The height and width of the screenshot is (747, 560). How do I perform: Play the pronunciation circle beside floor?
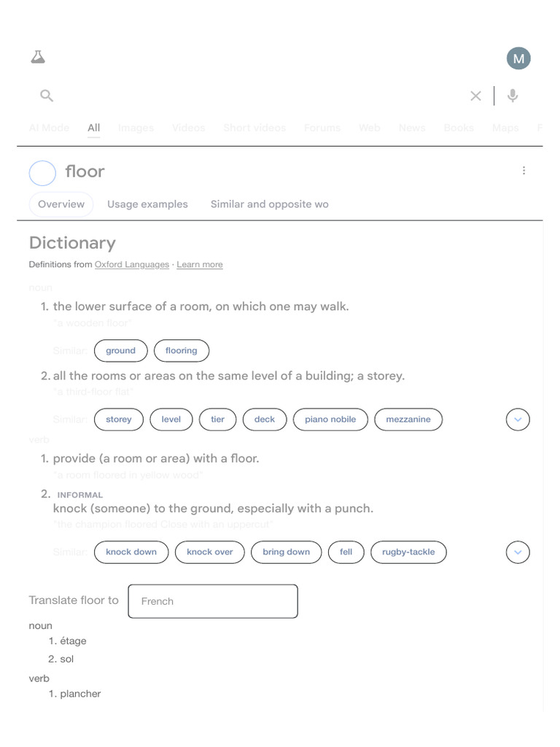(42, 173)
